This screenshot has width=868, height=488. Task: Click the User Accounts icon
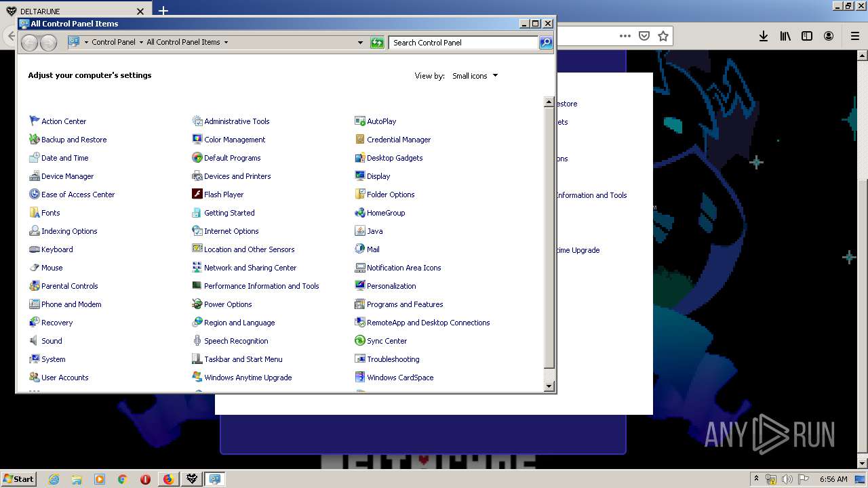tap(35, 377)
